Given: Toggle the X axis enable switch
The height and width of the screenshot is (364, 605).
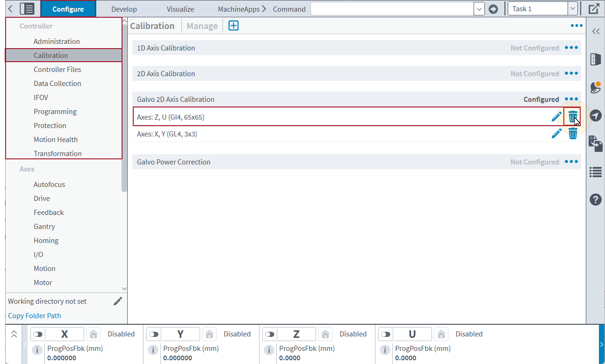Looking at the screenshot, I should pyautogui.click(x=38, y=334).
